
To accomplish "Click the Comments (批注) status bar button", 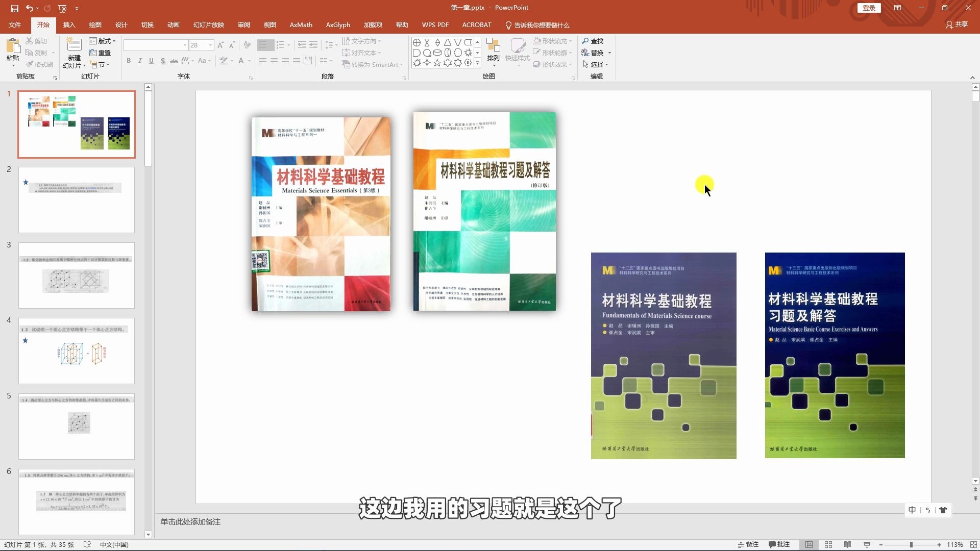I will [x=779, y=544].
